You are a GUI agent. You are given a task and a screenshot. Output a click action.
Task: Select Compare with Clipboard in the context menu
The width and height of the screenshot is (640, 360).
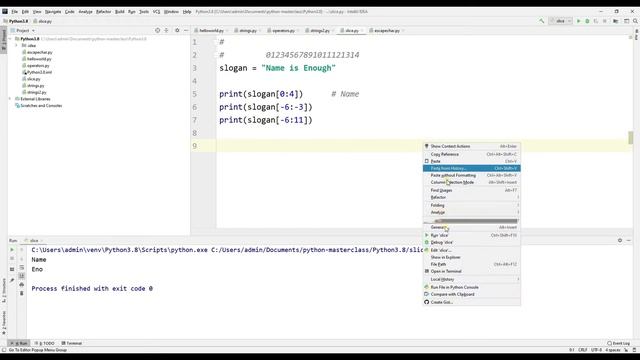(x=471, y=294)
